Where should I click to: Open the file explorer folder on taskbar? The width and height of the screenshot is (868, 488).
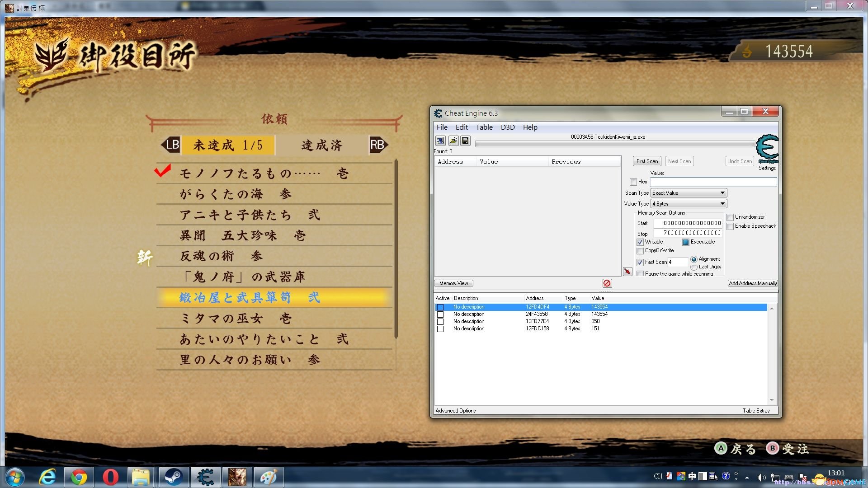click(x=141, y=477)
